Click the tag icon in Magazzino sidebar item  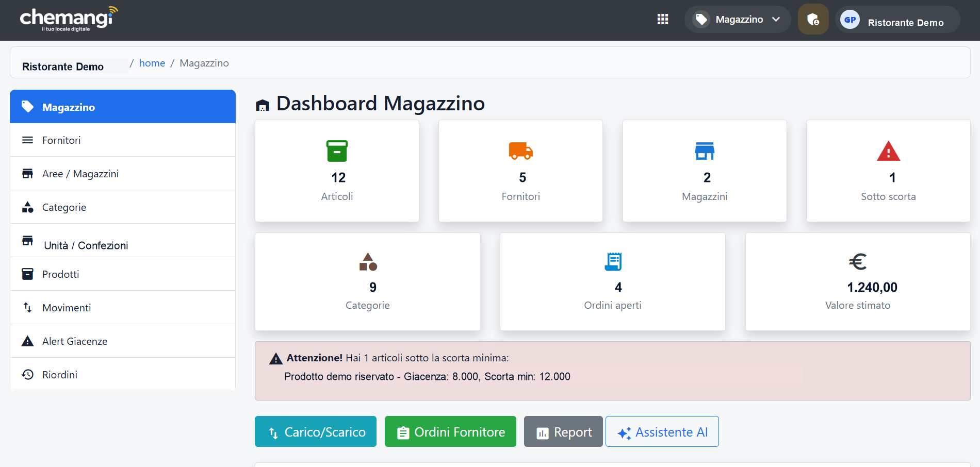click(x=27, y=107)
